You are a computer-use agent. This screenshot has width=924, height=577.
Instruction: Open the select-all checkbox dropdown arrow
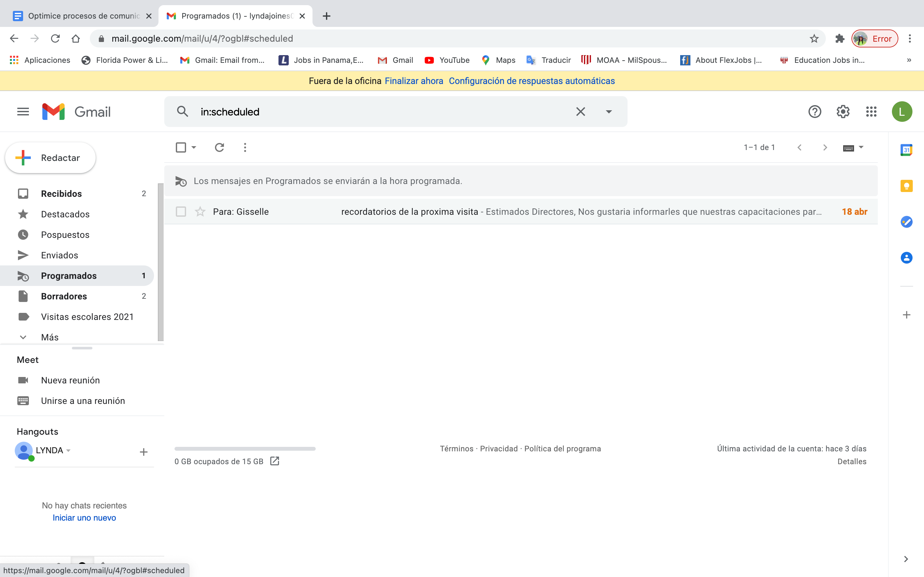(x=194, y=147)
